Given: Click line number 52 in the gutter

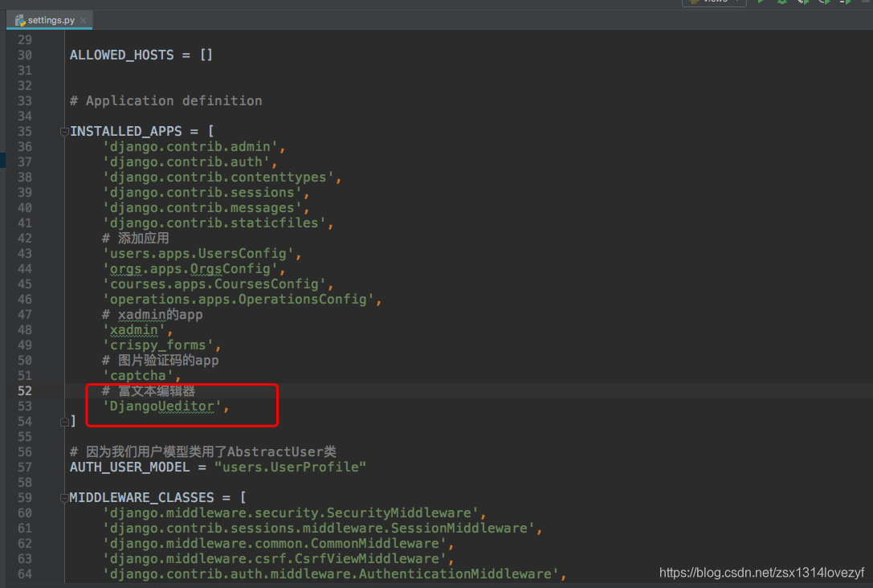Looking at the screenshot, I should [25, 391].
